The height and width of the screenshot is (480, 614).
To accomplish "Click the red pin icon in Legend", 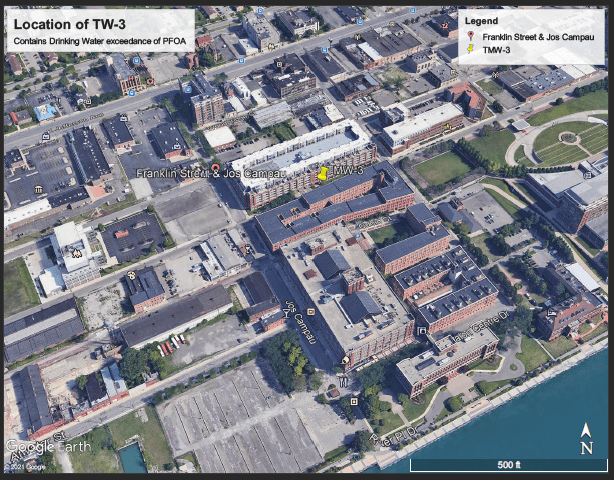I will [470, 37].
